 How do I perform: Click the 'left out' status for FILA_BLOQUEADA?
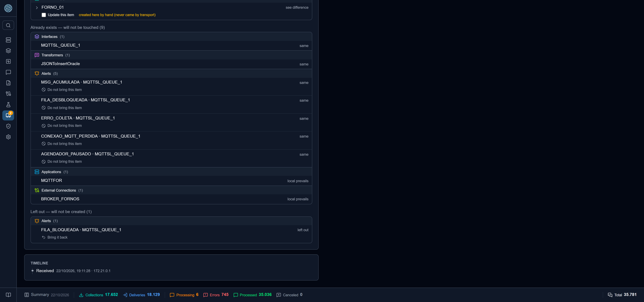303,230
